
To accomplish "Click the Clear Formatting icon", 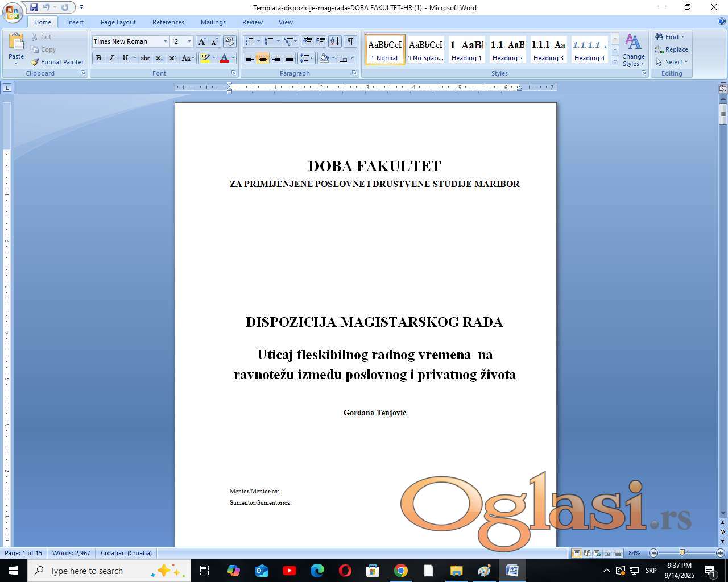I will (229, 41).
